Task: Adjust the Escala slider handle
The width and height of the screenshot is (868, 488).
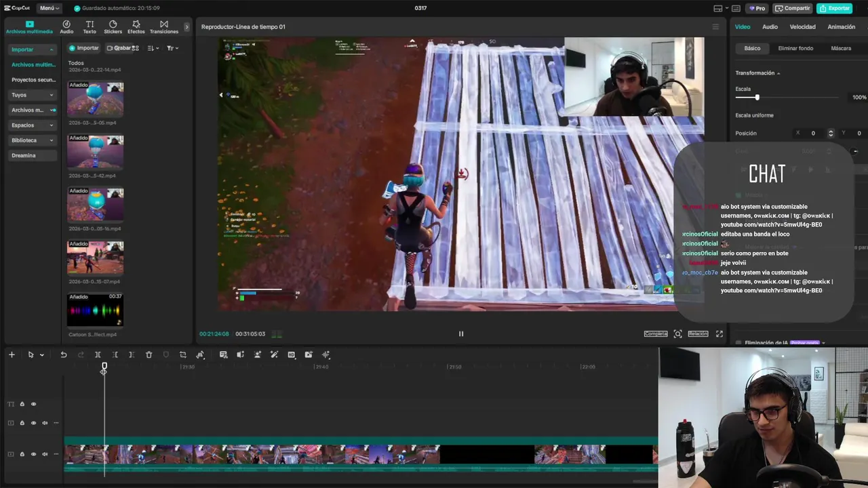Action: click(757, 98)
